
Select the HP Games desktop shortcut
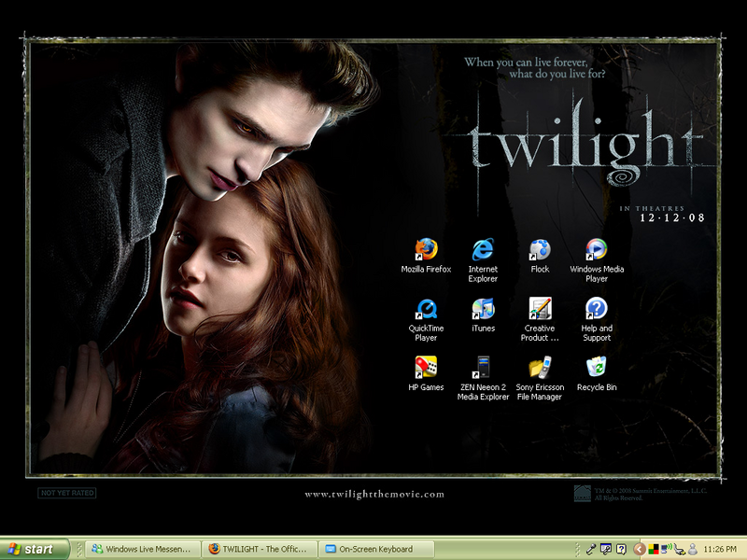426,374
